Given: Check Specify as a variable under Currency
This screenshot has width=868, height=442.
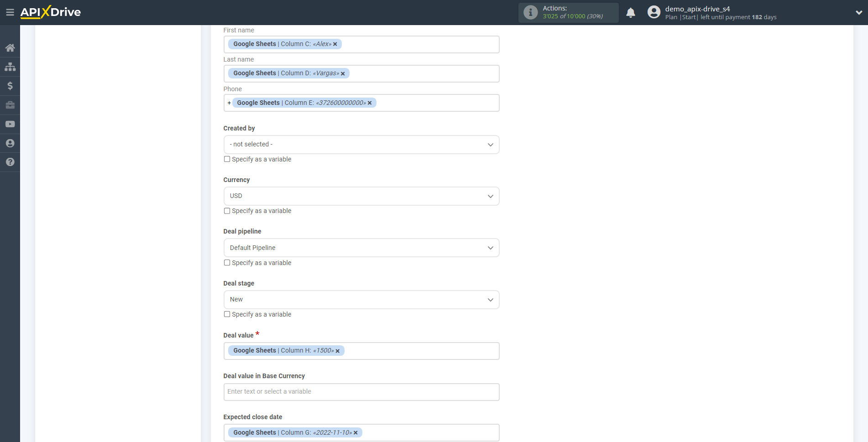Looking at the screenshot, I should pyautogui.click(x=227, y=211).
